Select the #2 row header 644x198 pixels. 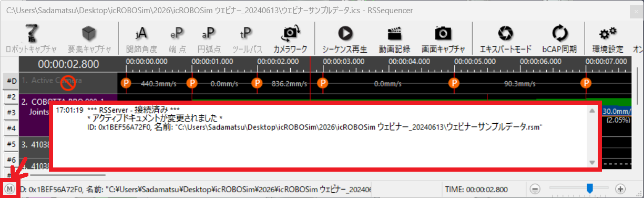tap(11, 96)
